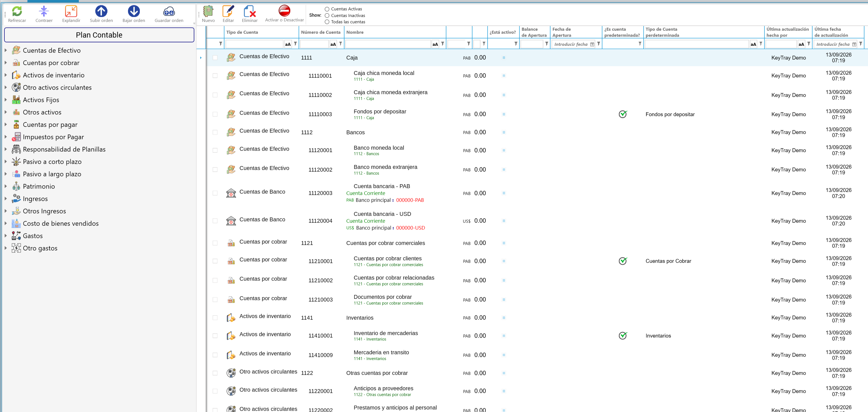Create a new account with Nuevo
This screenshot has width=868, height=412.
208,12
